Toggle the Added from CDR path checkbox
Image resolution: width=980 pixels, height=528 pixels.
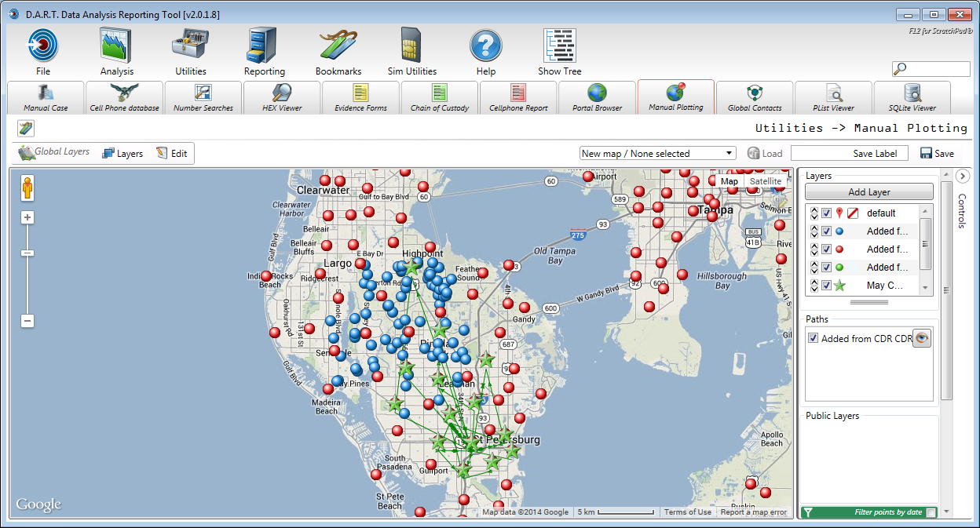pos(813,338)
